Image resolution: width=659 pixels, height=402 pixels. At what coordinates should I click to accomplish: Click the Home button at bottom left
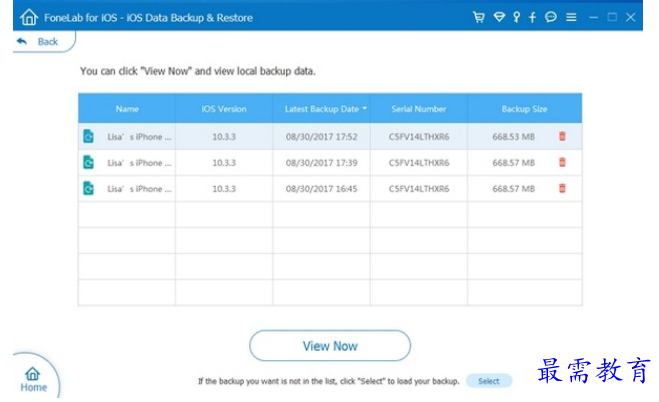(x=33, y=379)
